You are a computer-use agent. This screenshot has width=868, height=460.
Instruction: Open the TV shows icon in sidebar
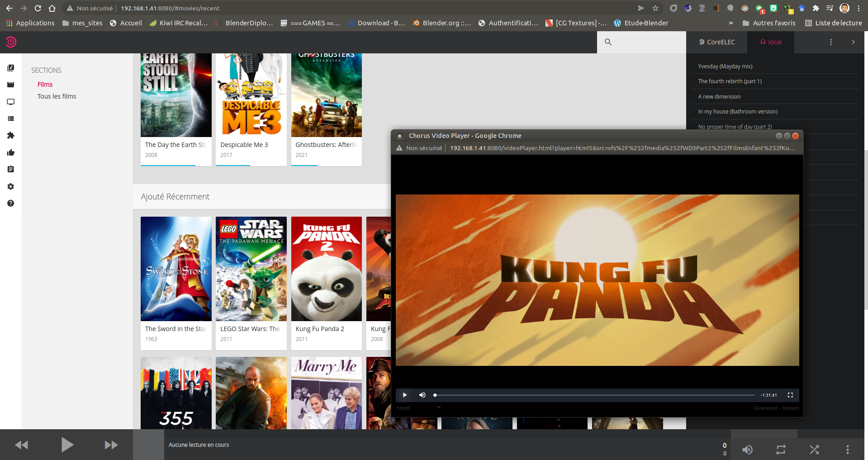coord(11,102)
